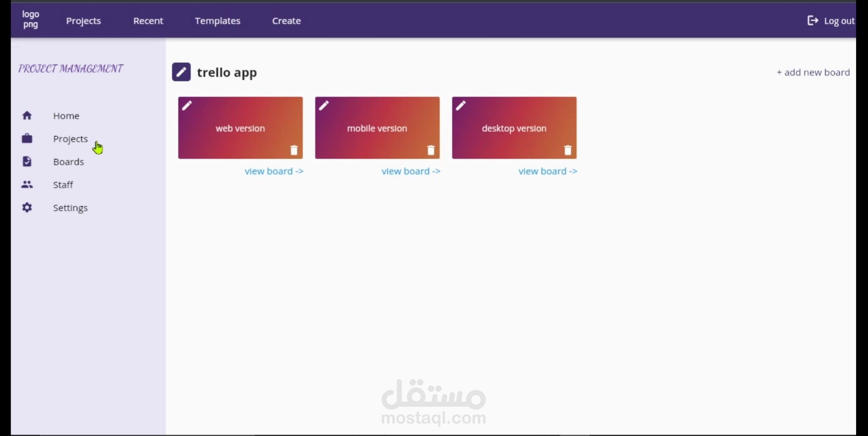
Task: Open the Recent menu item
Action: point(148,21)
